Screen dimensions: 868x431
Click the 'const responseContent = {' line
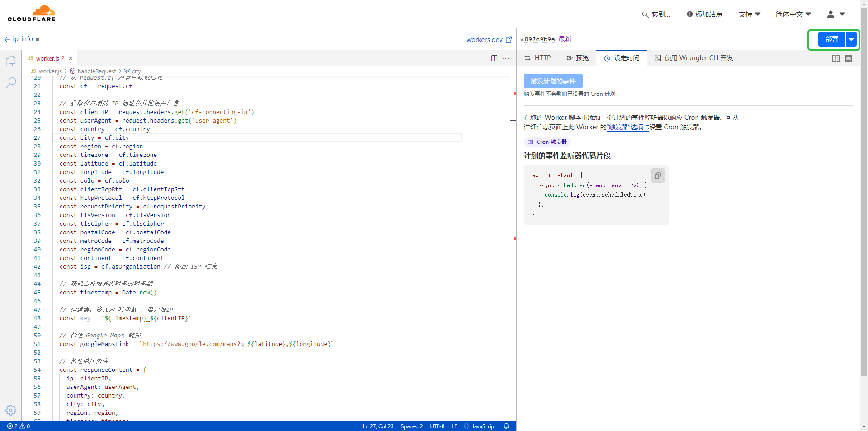coord(103,370)
